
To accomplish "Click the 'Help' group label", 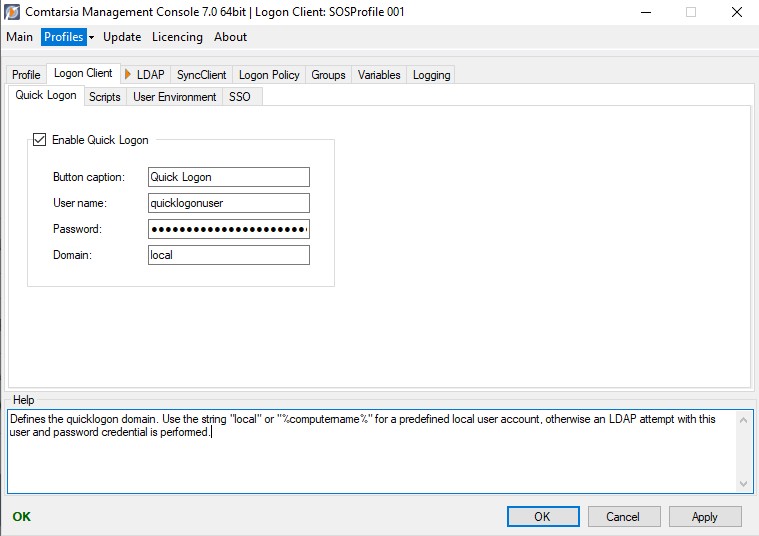I will point(23,400).
